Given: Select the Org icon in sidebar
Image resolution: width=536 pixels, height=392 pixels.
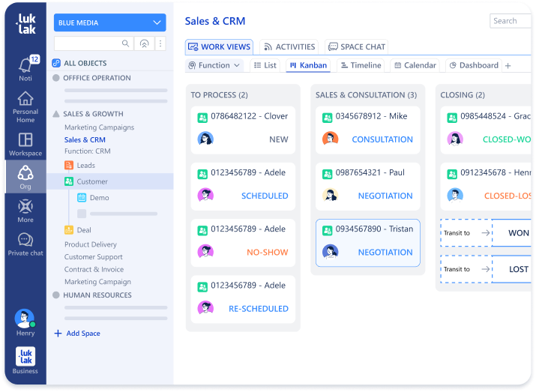Looking at the screenshot, I should tap(25, 173).
